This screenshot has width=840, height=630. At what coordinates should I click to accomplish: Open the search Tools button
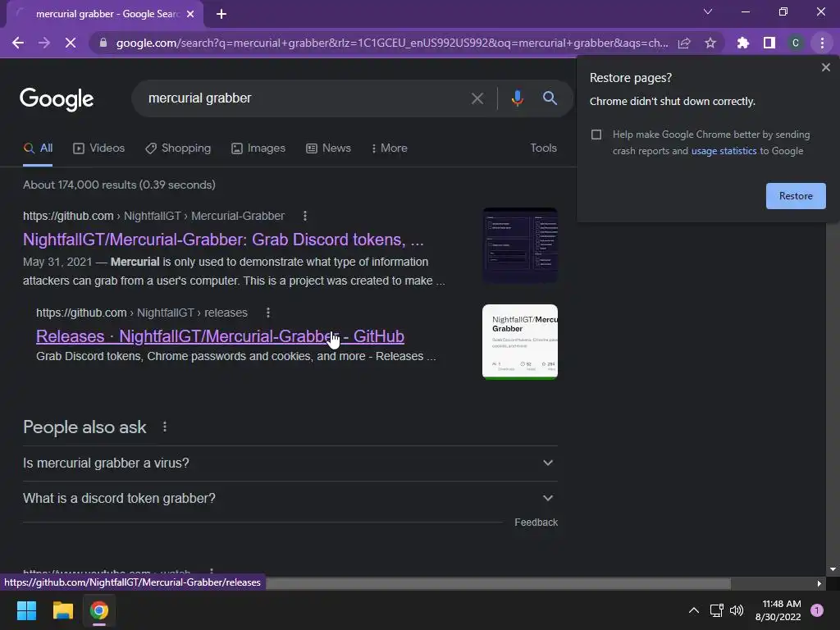pos(543,148)
